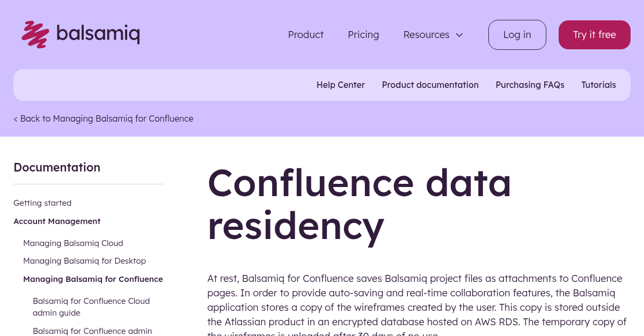Click the Log in button
644x336 pixels.
click(517, 35)
